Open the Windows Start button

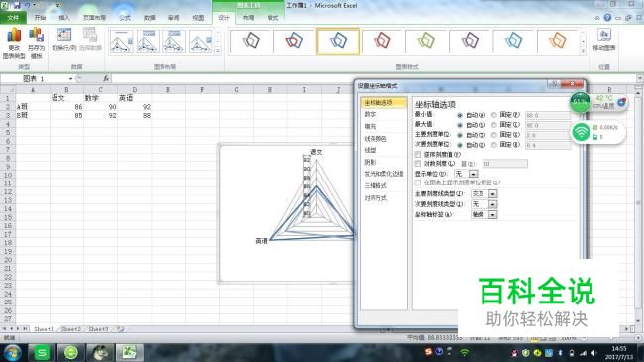(12, 353)
